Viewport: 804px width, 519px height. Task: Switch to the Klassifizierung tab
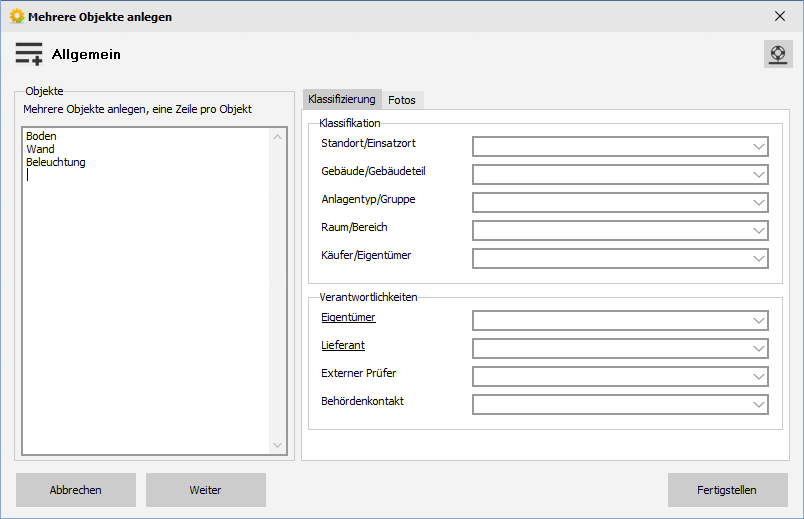[342, 99]
